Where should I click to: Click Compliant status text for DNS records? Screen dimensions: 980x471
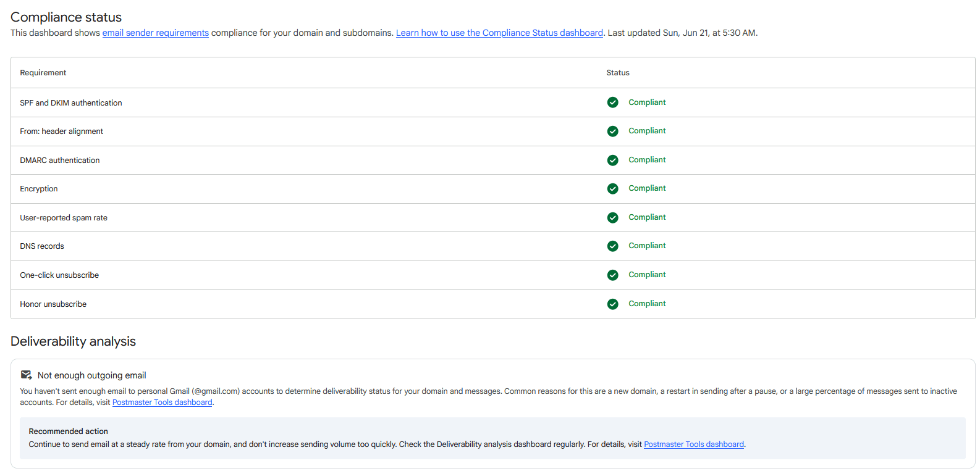point(647,246)
